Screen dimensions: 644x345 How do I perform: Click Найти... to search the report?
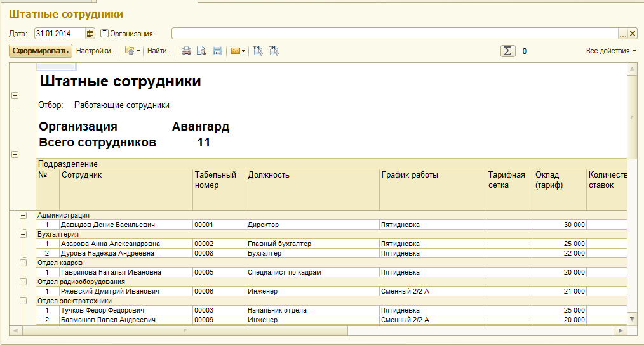[x=160, y=51]
